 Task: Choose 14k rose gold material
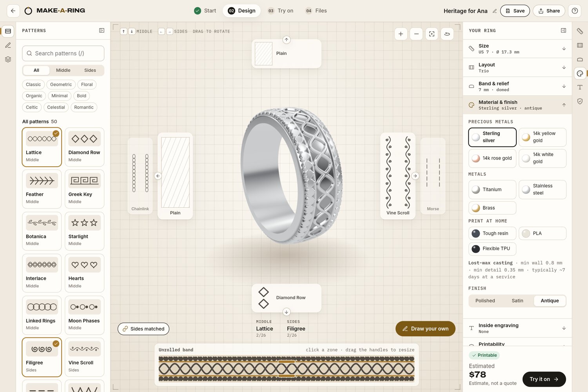point(492,158)
